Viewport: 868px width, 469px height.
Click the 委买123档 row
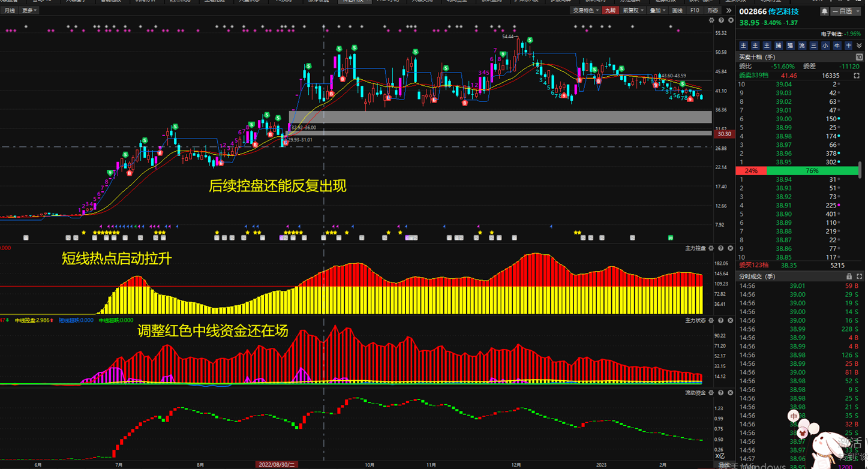coord(800,265)
